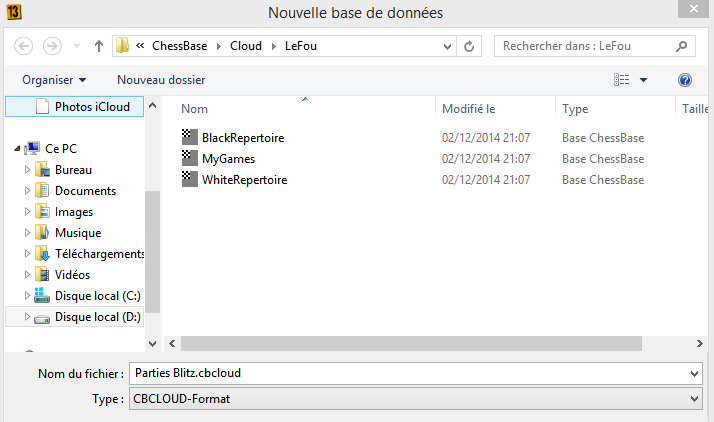The image size is (714, 422).
Task: Open the help question mark icon
Action: click(685, 80)
